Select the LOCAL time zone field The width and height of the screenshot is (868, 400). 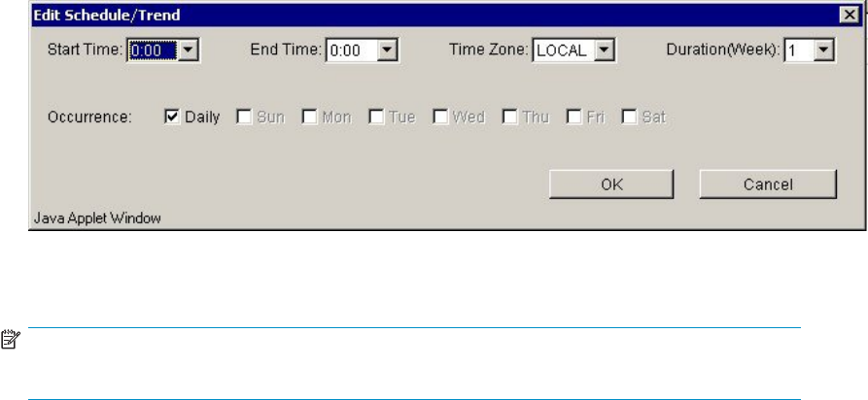pyautogui.click(x=562, y=50)
